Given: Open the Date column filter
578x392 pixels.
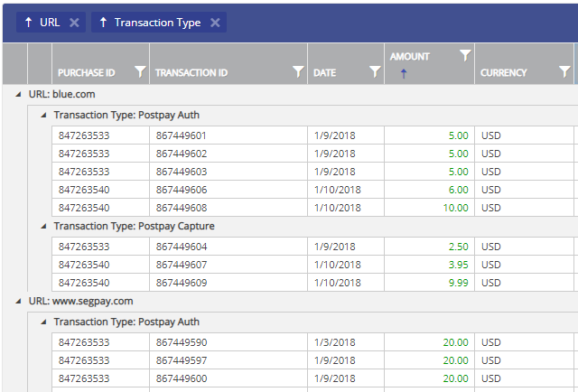Looking at the screenshot, I should click(375, 71).
